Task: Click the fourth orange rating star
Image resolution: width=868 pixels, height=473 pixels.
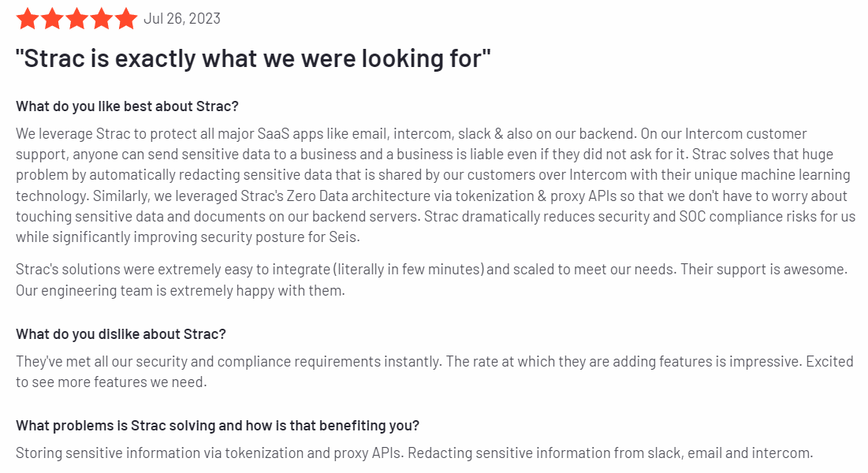Action: 101,19
